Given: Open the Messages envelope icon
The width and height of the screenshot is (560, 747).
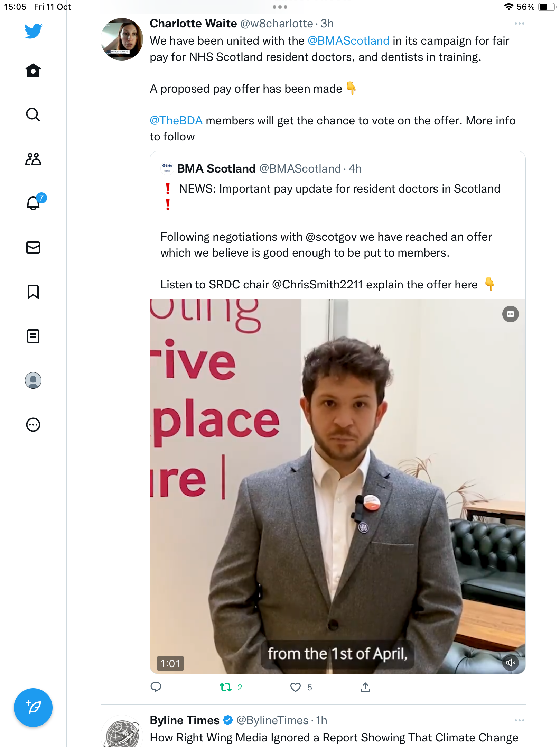Looking at the screenshot, I should coord(33,248).
